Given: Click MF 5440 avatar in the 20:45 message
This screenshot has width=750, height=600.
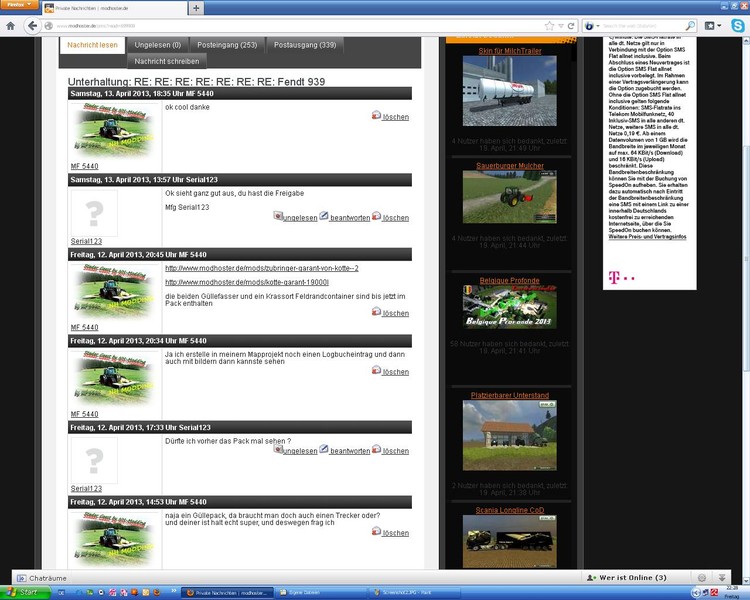Looking at the screenshot, I should (114, 292).
